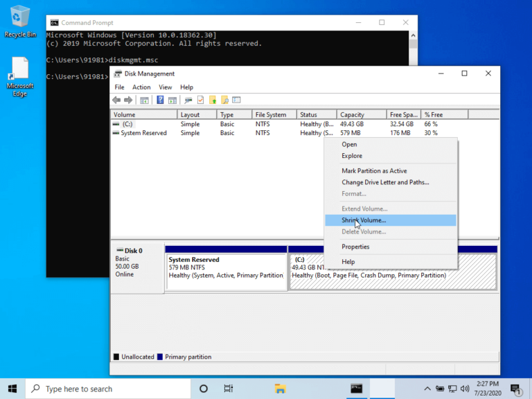The image size is (532, 399).
Task: Click the Show/Hide Console Tree toolbar icon
Action: click(144, 100)
